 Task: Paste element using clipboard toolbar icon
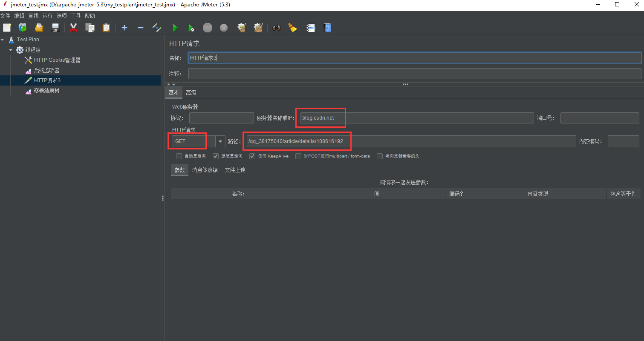pos(106,28)
